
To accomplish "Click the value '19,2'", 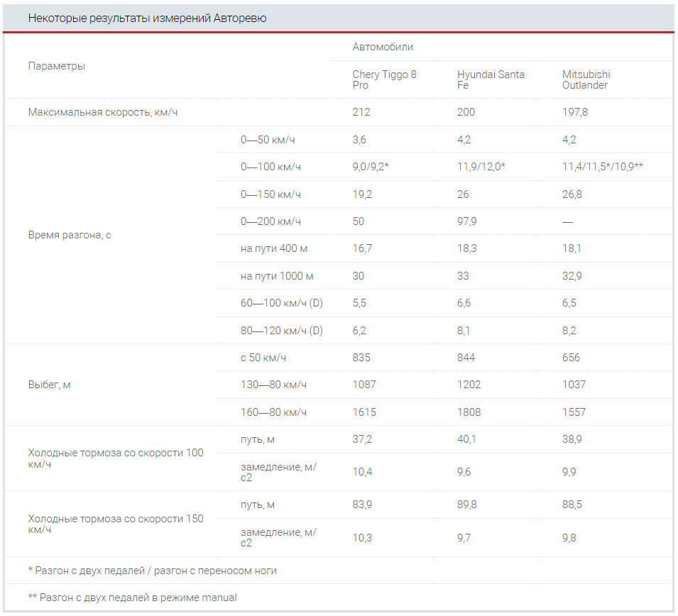I will point(362,194).
